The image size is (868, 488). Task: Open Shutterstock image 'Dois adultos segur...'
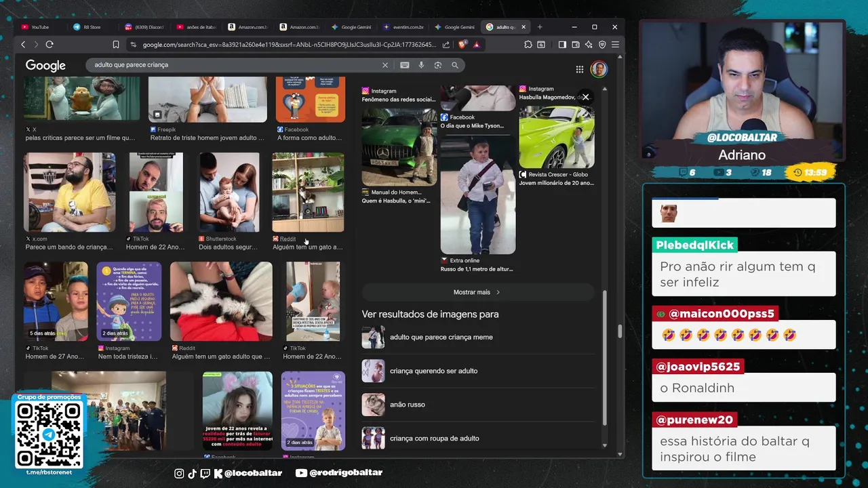tap(229, 192)
